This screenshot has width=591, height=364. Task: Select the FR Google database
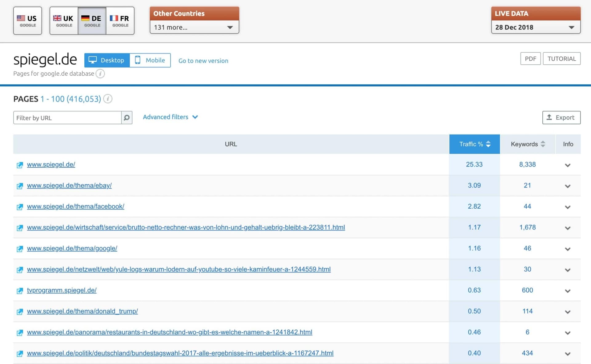tap(120, 20)
